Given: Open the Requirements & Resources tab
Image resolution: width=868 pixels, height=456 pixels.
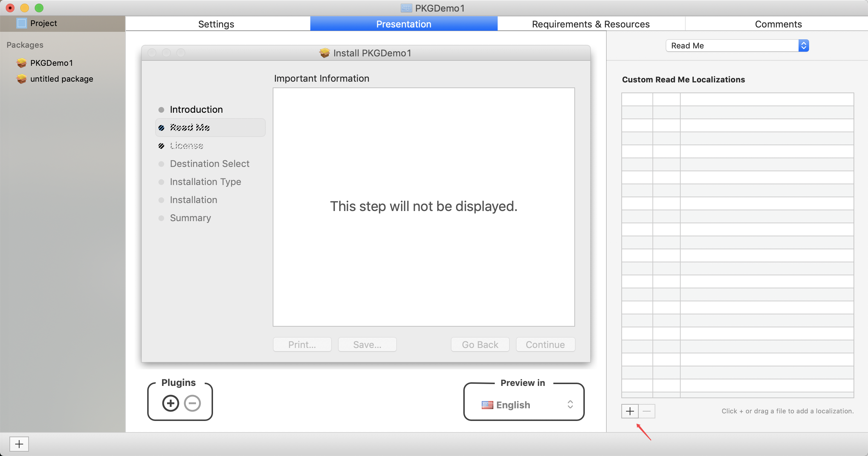Looking at the screenshot, I should (591, 24).
